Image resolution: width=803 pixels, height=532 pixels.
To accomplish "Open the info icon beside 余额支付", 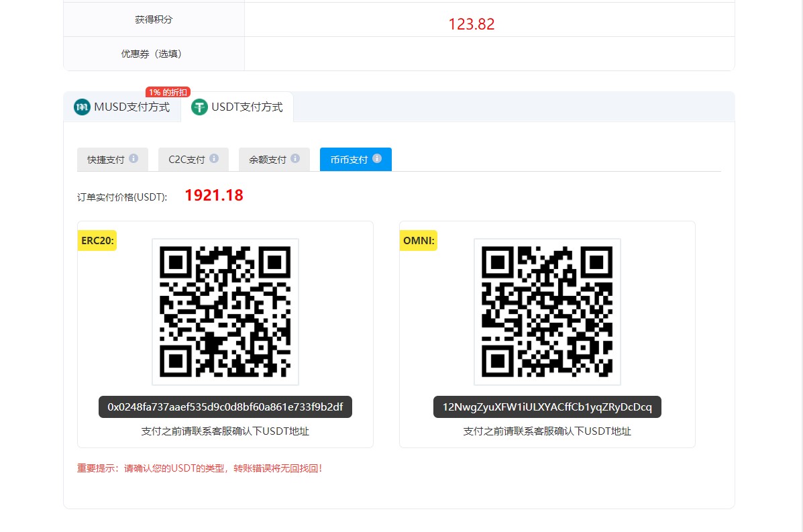I will (295, 159).
